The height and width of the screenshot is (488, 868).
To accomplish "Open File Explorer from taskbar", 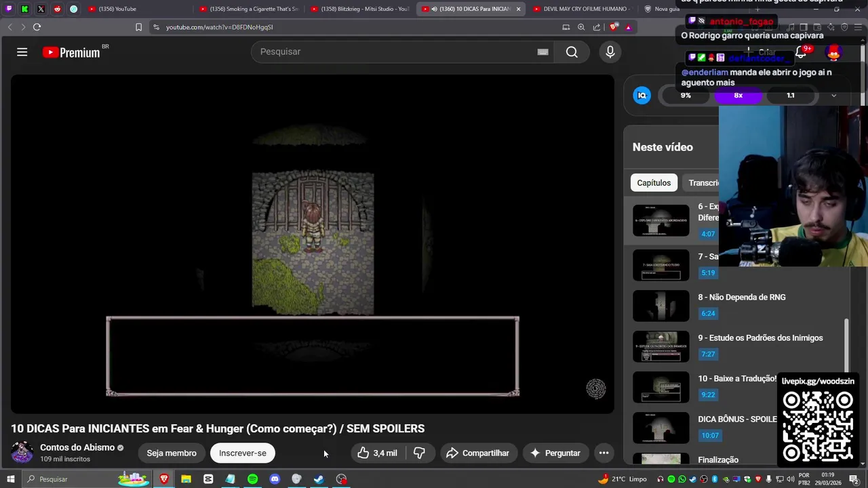I will (186, 479).
